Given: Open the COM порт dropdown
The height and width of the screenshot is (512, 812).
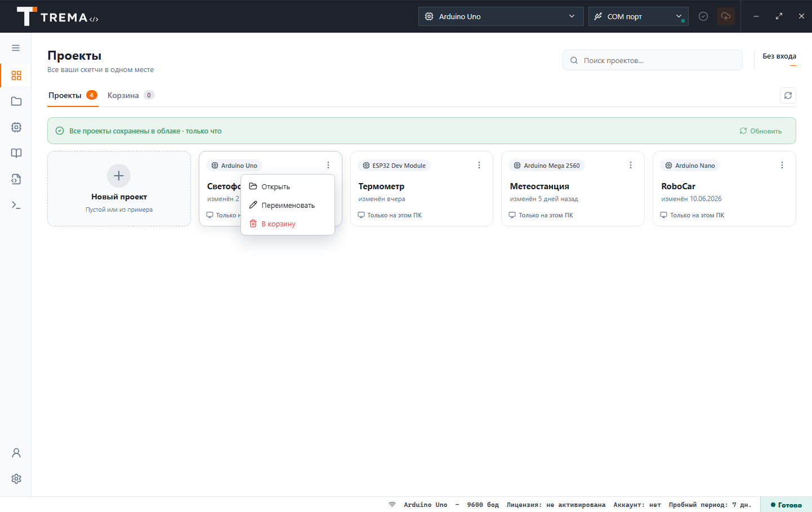Looking at the screenshot, I should 638,16.
